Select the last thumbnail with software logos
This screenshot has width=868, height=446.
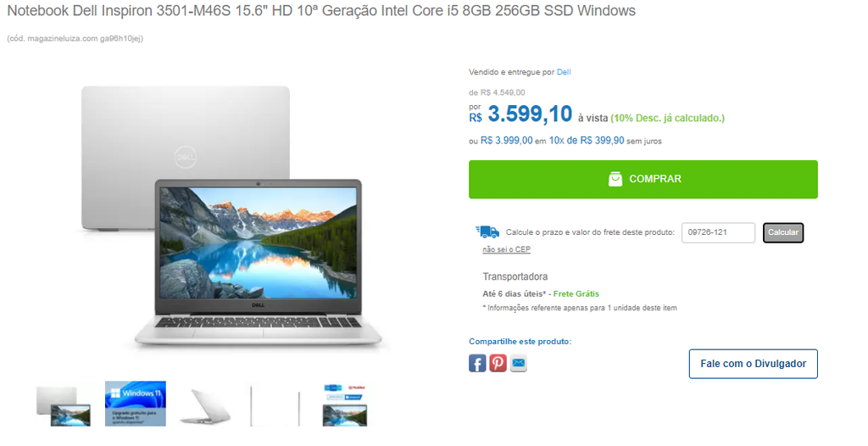click(344, 405)
